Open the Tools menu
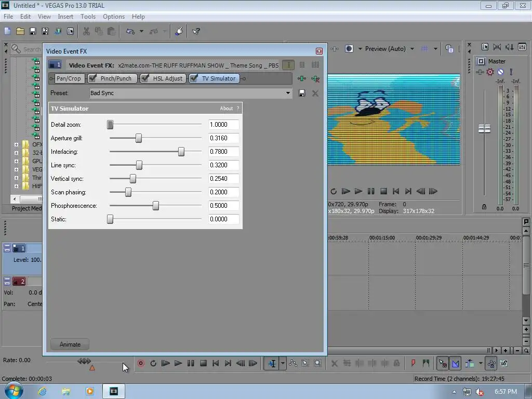Screen dimensions: 532x399 pyautogui.click(x=88, y=16)
